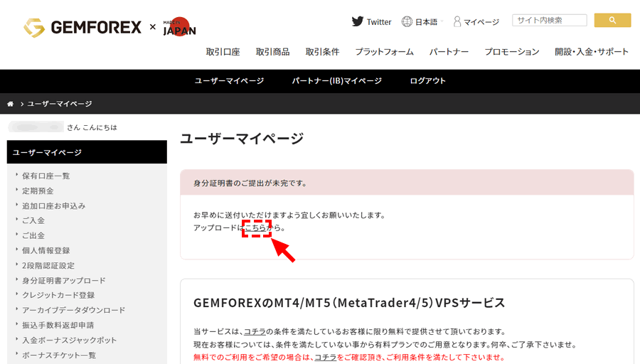Click the さん こんにちは greeting
The image size is (640, 364).
click(x=92, y=128)
